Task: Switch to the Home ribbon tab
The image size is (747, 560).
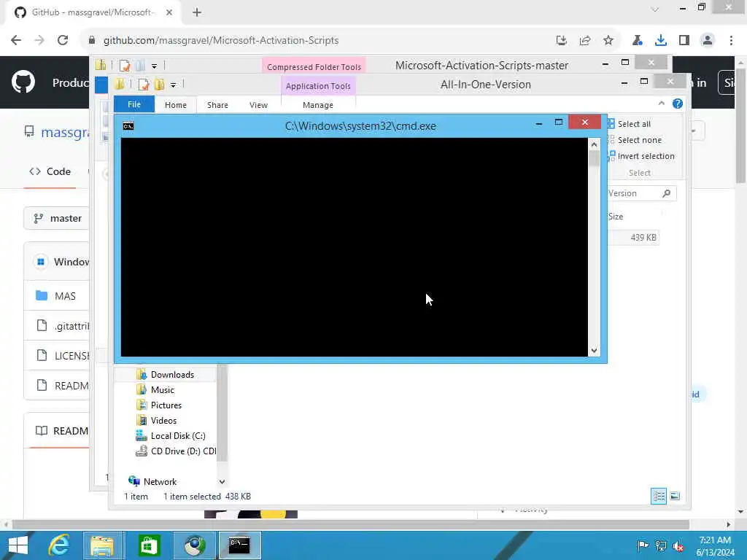Action: click(176, 105)
